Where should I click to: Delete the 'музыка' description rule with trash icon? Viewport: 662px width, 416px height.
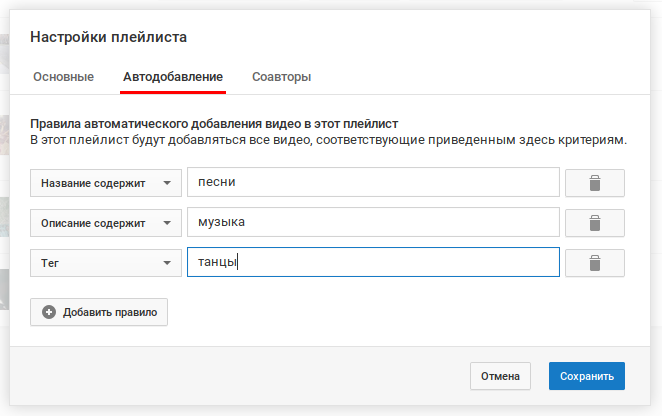(x=594, y=223)
